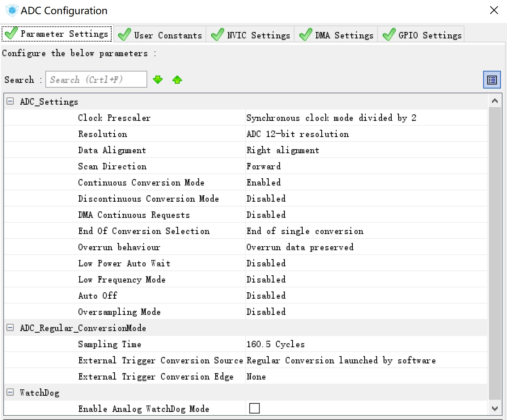507x420 pixels.
Task: Click the 'WatchDog' group header text
Action: click(x=39, y=393)
